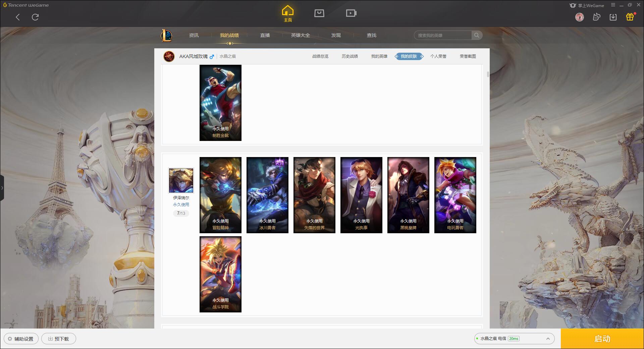Switch to the 战绩总览 sub-tab
The height and width of the screenshot is (349, 644).
[320, 56]
